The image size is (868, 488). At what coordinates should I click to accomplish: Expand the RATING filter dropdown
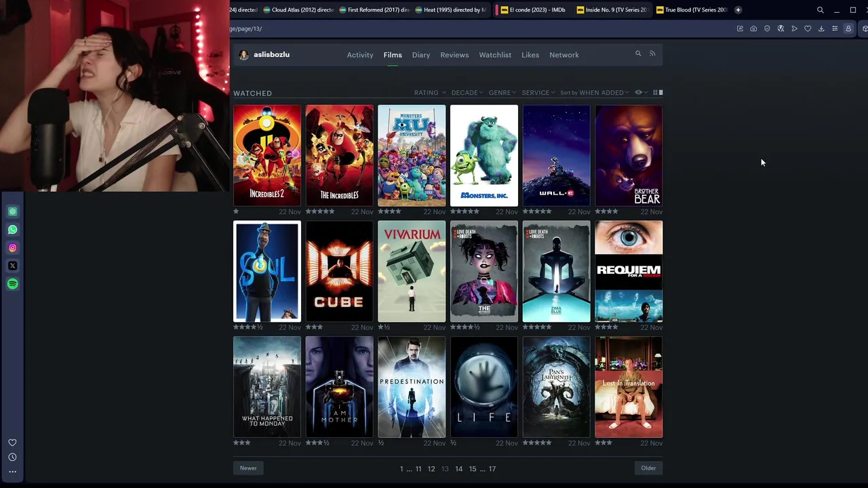(x=429, y=93)
